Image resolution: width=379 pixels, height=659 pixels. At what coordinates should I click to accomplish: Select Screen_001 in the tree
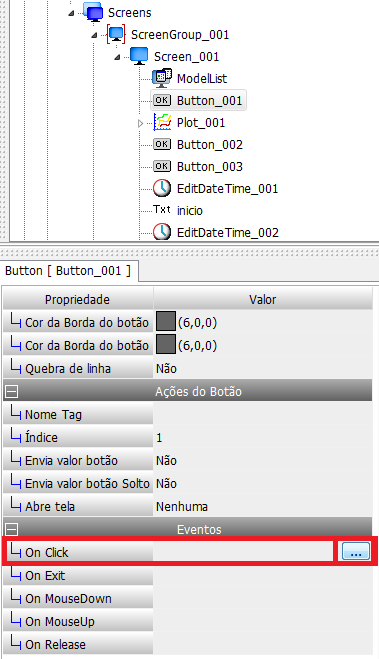[187, 56]
